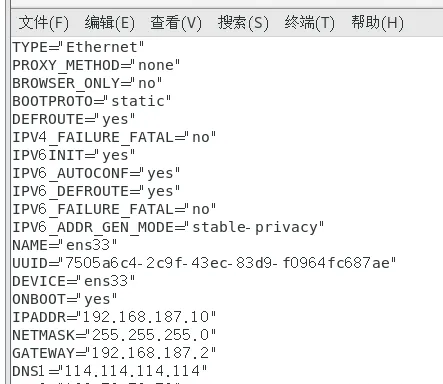Click the stable-privacy value text
The width and height of the screenshot is (443, 384).
[255, 228]
